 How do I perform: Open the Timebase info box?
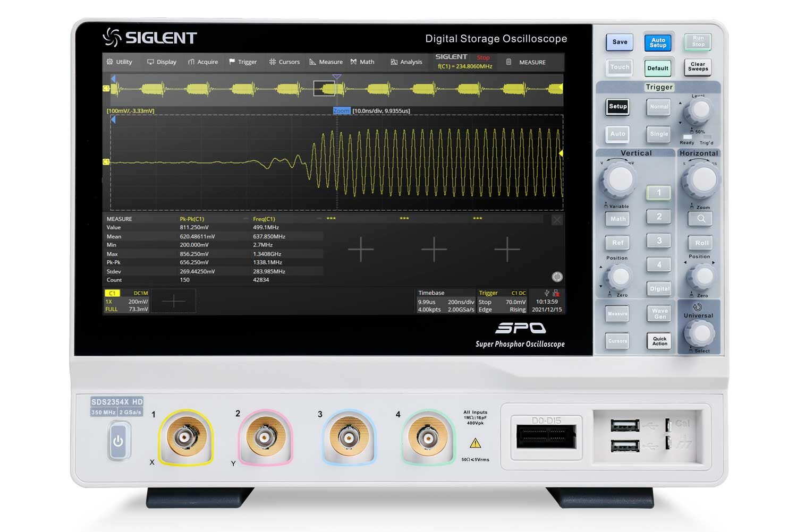point(446,301)
